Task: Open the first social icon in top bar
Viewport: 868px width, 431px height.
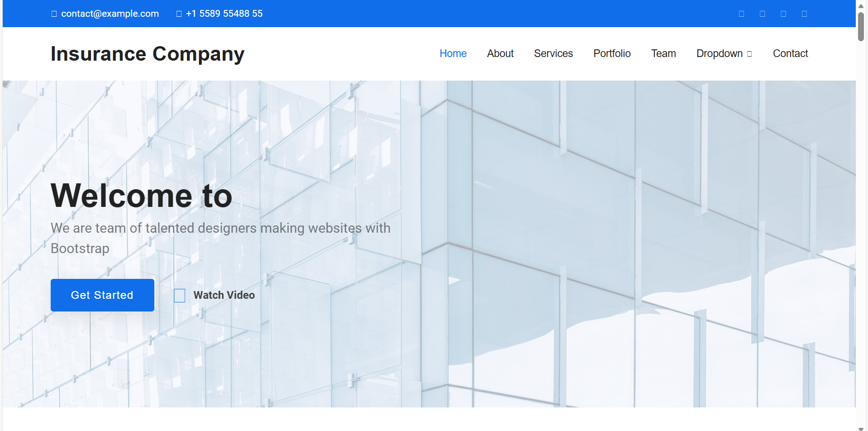Action: click(x=741, y=14)
